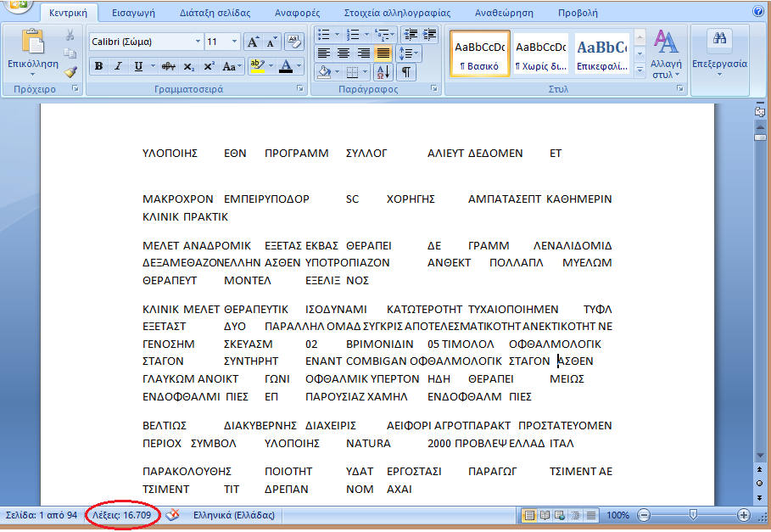Expand Font dialog launcher (Γραμματοσειρά)
Image resolution: width=771 pixels, height=532 pixels.
[x=300, y=88]
